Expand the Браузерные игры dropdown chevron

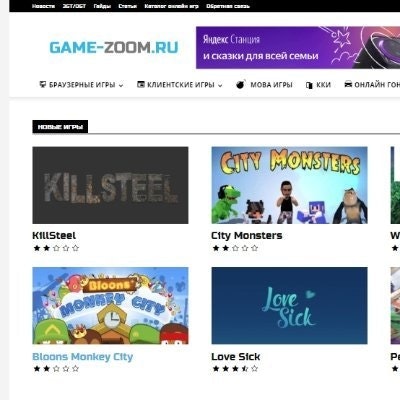(121, 85)
